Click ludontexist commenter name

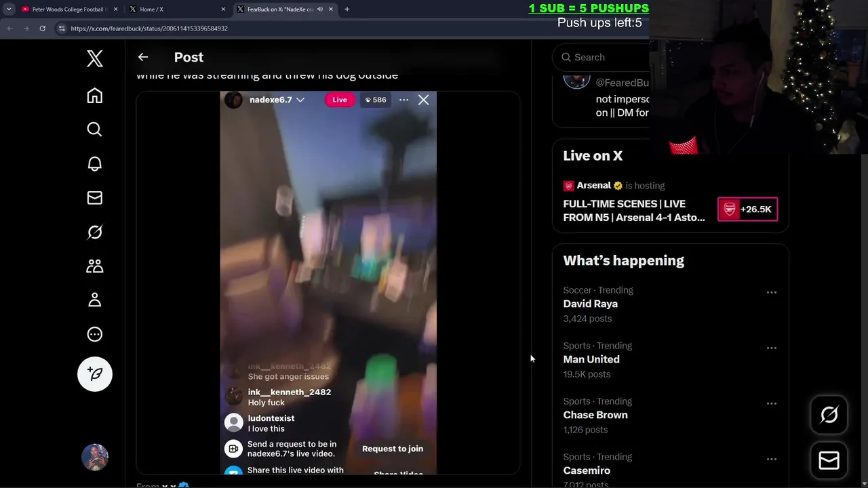pyautogui.click(x=271, y=419)
